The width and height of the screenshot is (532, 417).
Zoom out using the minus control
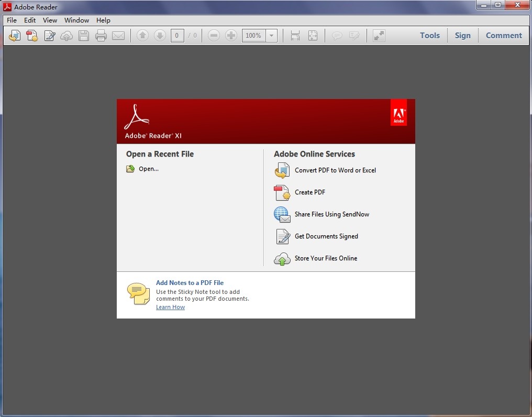[214, 36]
